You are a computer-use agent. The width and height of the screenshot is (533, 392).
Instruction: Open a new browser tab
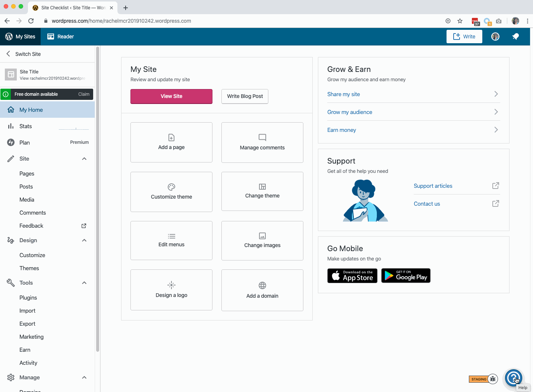[126, 7]
